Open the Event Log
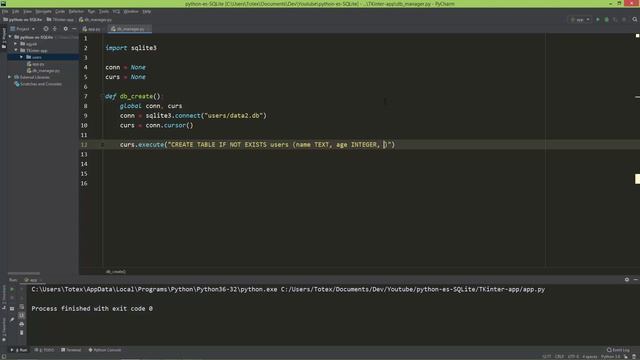Image resolution: width=640 pixels, height=360 pixels. tap(618, 350)
